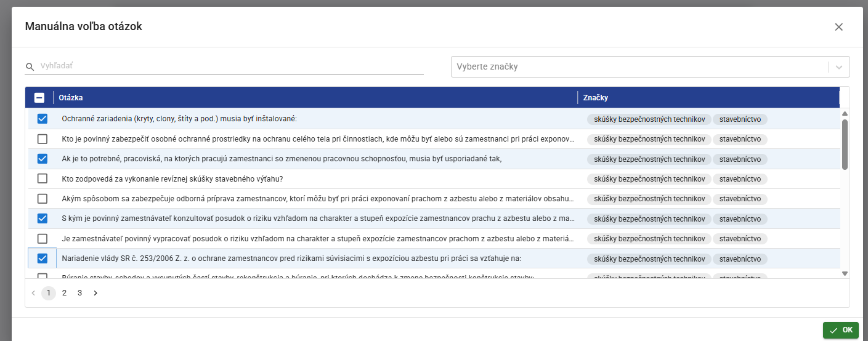Click the Značky column header
Viewport: 868px width, 341px height.
tap(596, 97)
